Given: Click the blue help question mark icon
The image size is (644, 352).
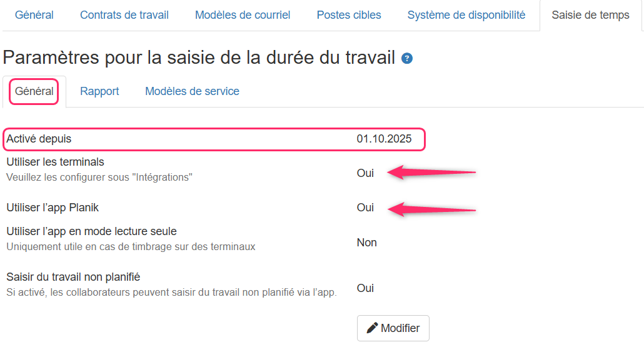Looking at the screenshot, I should point(406,58).
